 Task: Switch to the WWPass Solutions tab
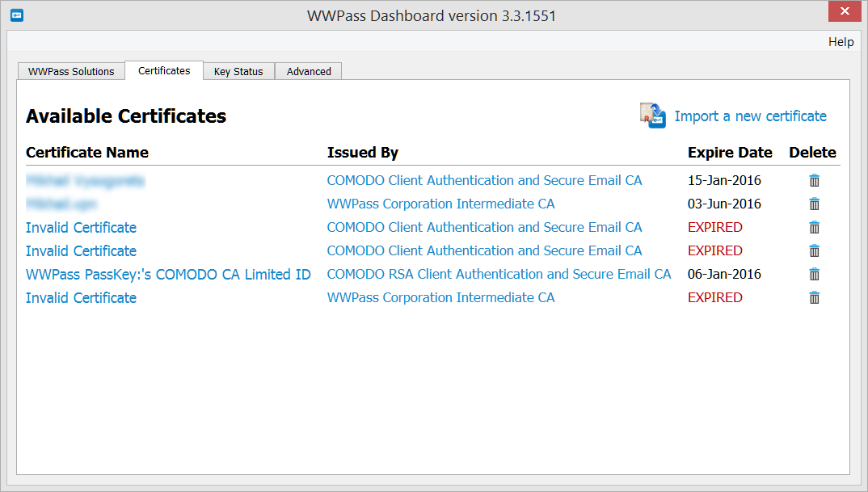(71, 71)
